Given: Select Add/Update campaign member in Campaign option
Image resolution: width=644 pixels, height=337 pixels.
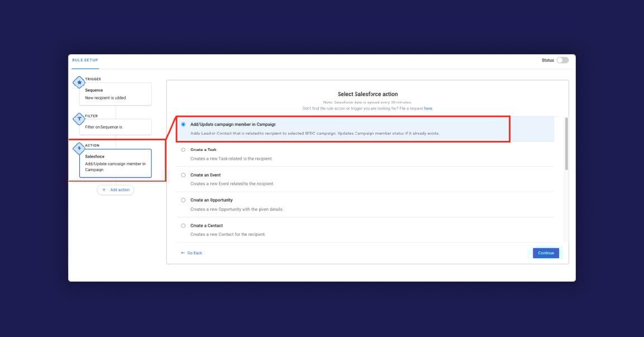Looking at the screenshot, I should coord(183,124).
